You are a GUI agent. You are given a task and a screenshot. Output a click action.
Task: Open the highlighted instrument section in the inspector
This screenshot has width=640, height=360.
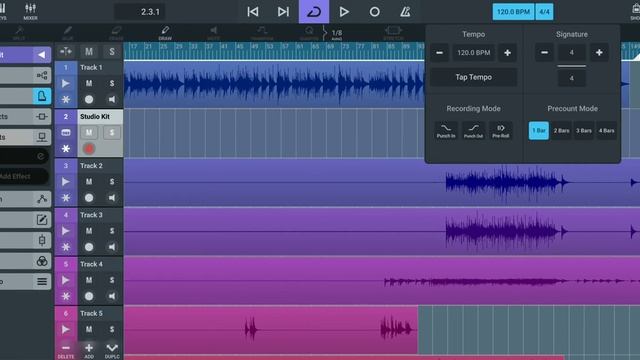42,96
